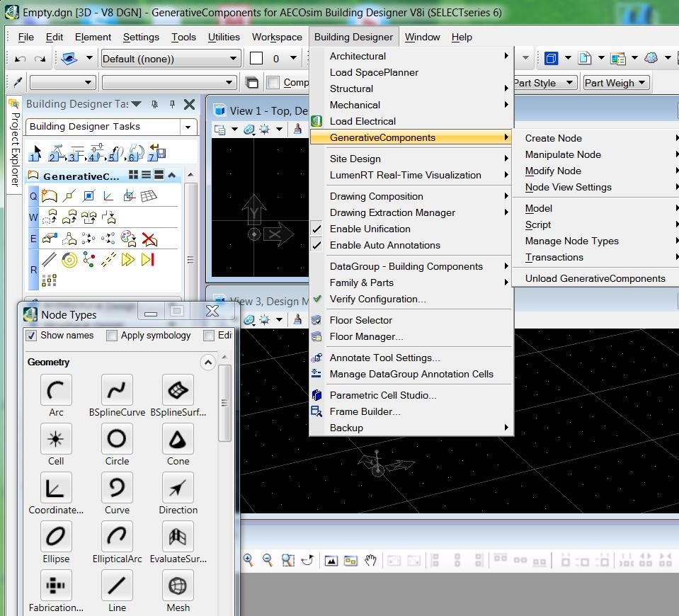The image size is (679, 616).
Task: Select the Direction node type
Action: point(178,488)
